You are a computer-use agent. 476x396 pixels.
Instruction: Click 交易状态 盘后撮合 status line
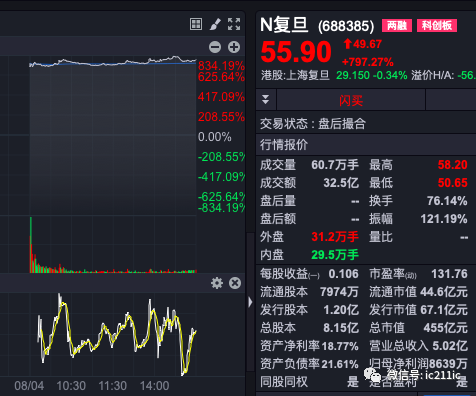point(313,124)
